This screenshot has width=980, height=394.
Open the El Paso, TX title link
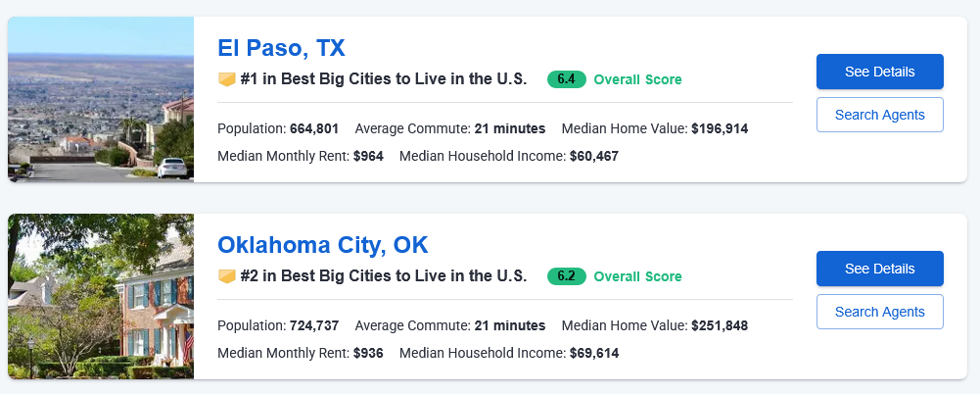(x=281, y=48)
